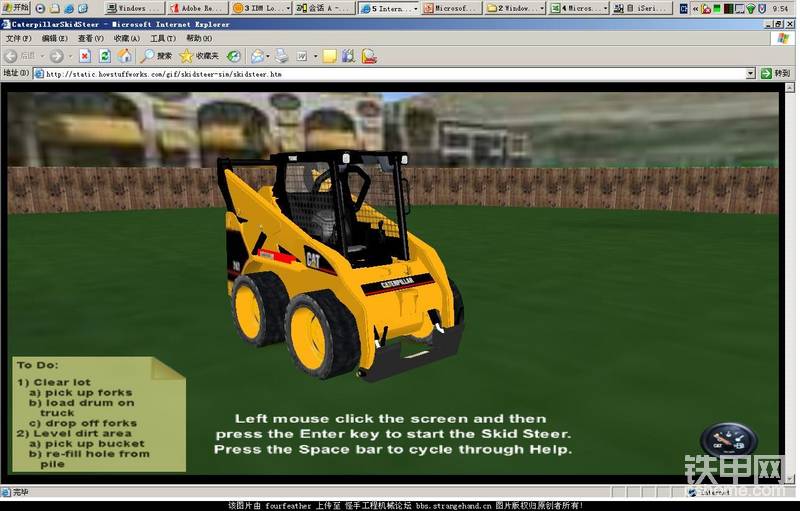Switch to 'Microsof...' PowerPoint taskbar button
This screenshot has width=800, height=511.
[452, 8]
